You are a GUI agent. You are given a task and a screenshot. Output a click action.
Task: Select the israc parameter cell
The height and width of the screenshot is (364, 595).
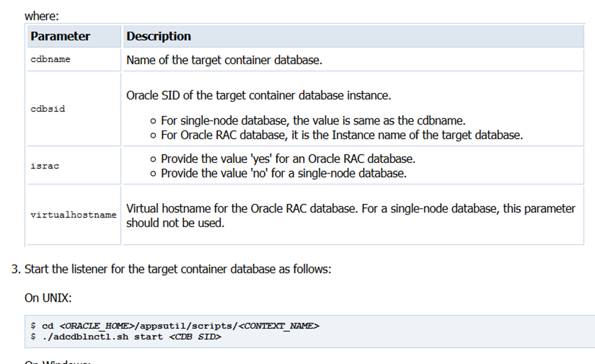pyautogui.click(x=45, y=166)
